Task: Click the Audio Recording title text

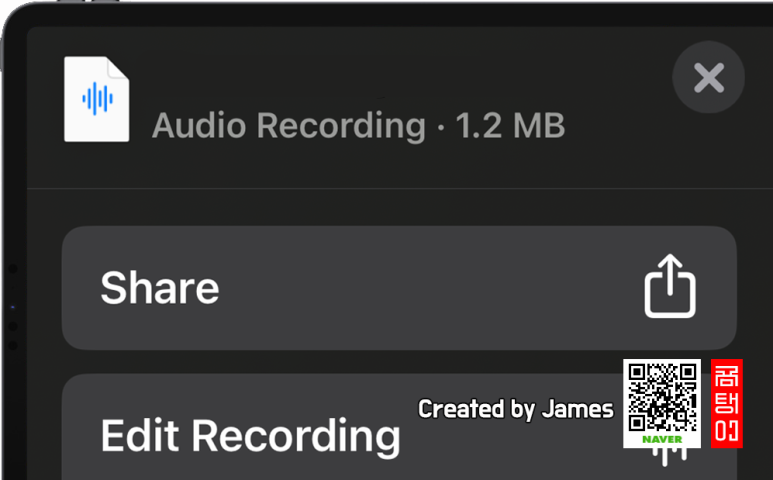Action: click(x=289, y=126)
